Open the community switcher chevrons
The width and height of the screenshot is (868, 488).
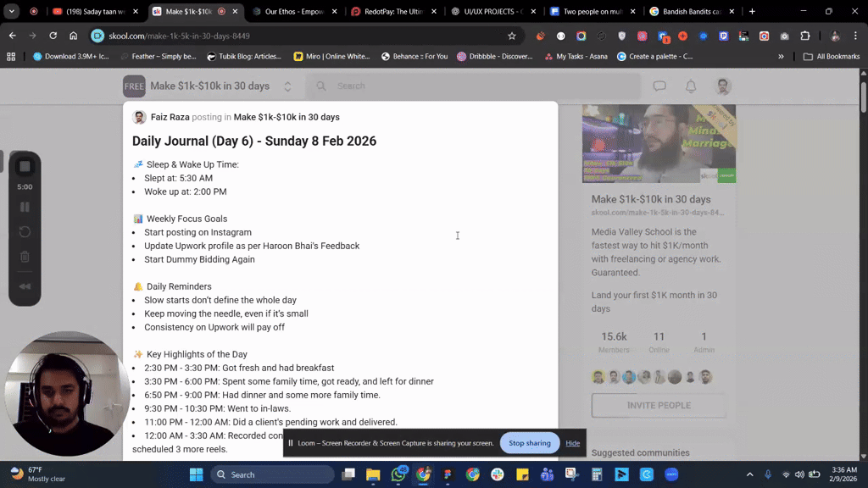[286, 86]
